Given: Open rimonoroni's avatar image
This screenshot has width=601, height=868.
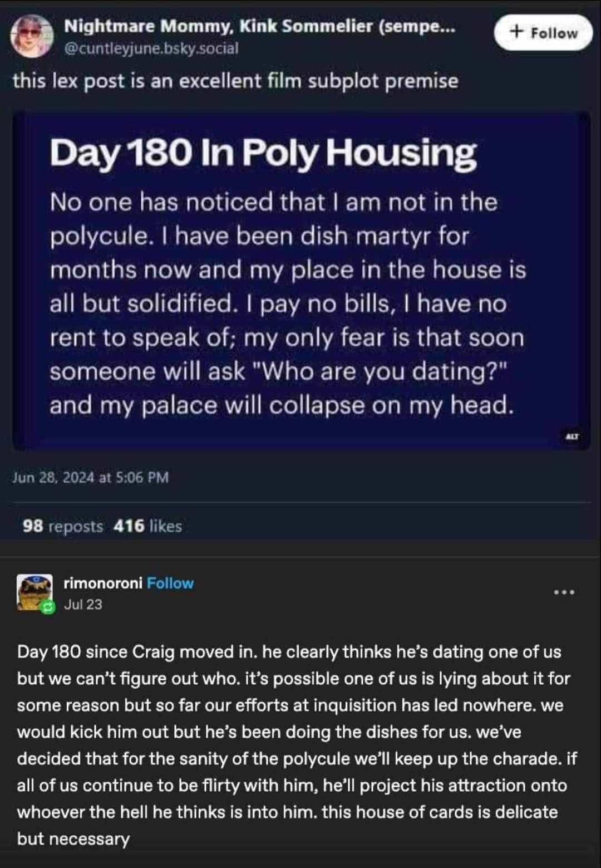Looking at the screenshot, I should [x=35, y=593].
